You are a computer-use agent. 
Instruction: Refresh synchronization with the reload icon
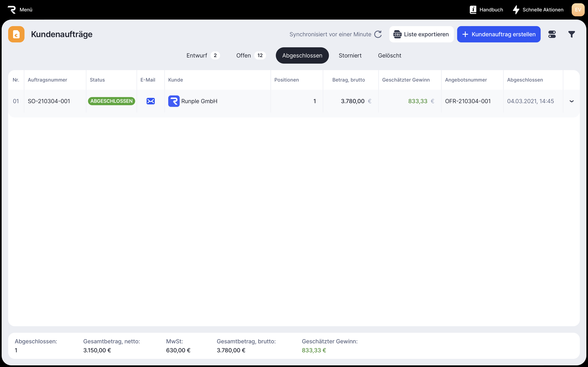pyautogui.click(x=378, y=34)
